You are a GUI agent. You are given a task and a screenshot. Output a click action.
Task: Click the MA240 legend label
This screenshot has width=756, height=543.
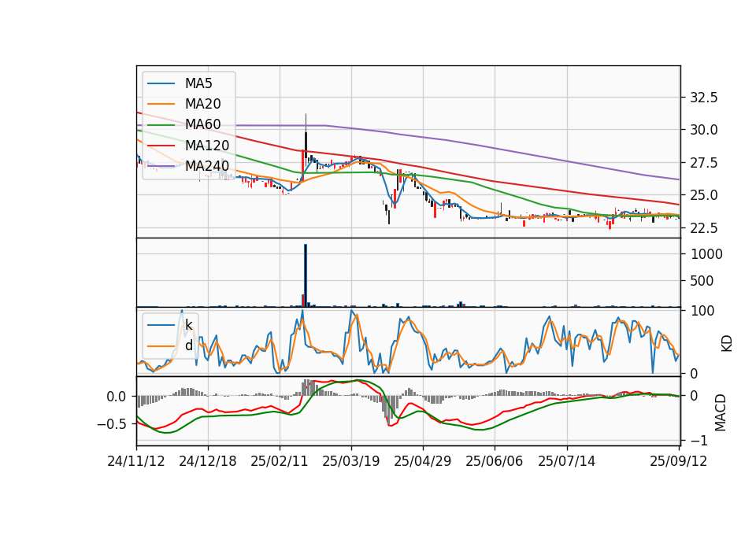pyautogui.click(x=207, y=166)
